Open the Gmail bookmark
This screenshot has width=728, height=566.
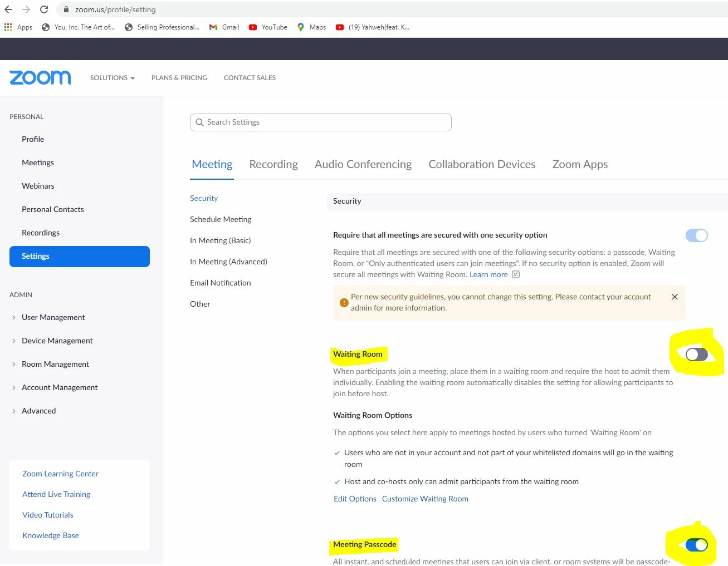[x=224, y=27]
